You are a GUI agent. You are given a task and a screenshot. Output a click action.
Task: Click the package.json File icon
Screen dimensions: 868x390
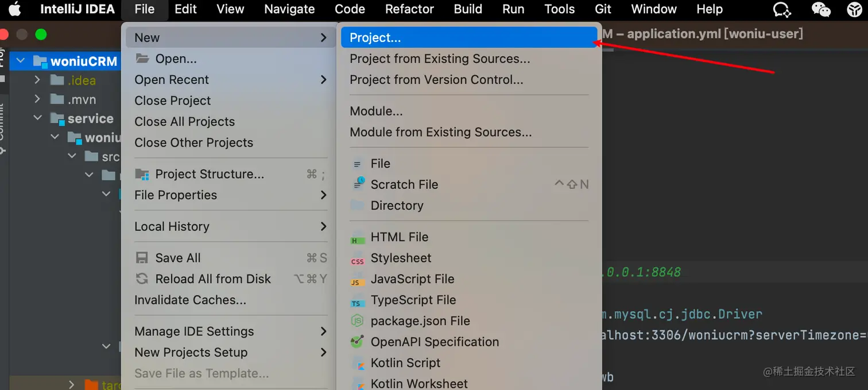click(x=358, y=322)
